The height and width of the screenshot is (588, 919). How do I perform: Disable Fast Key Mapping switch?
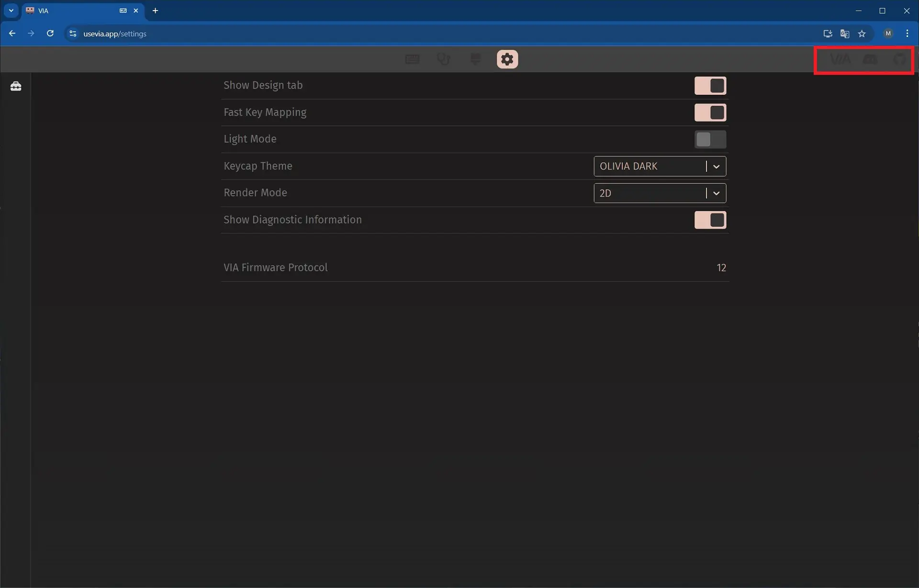pyautogui.click(x=710, y=112)
